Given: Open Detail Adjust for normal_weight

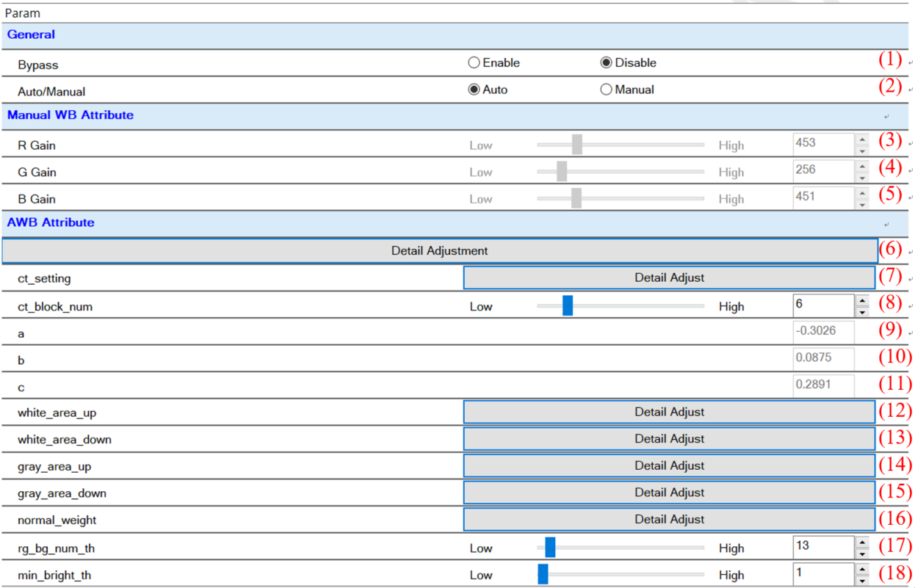Looking at the screenshot, I should click(x=669, y=520).
